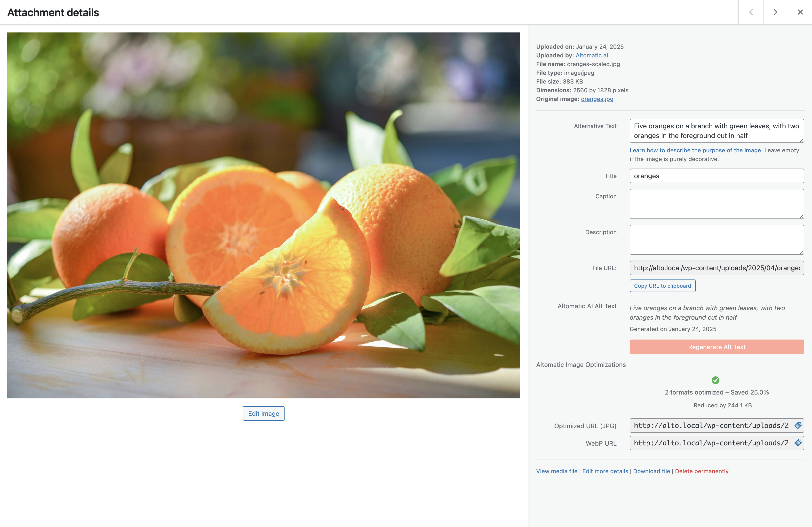Click the green optimization checkmark icon
Image resolution: width=812 pixels, height=527 pixels.
[x=716, y=380]
